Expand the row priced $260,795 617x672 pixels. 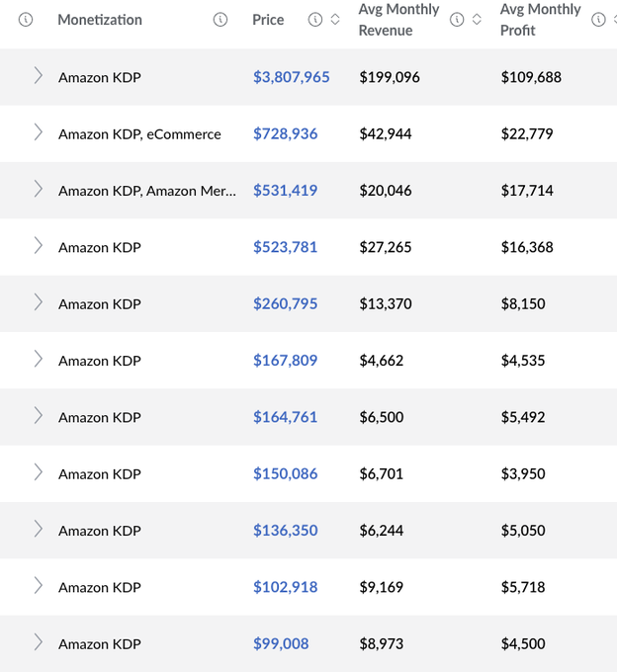coord(38,303)
